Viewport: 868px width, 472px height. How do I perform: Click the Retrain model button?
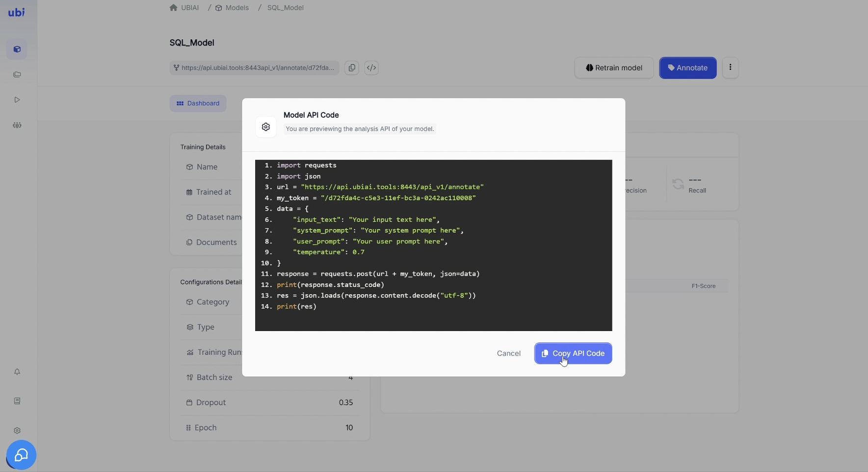614,68
